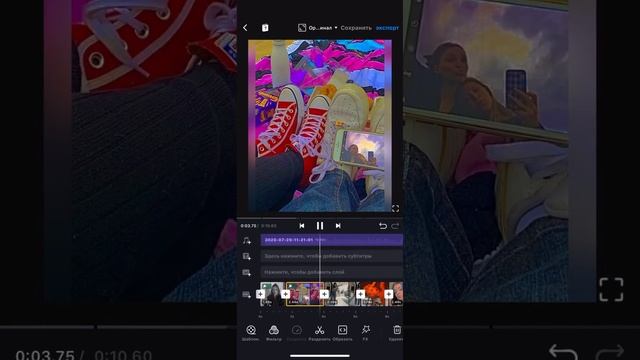Jump to previous clip

[302, 226]
